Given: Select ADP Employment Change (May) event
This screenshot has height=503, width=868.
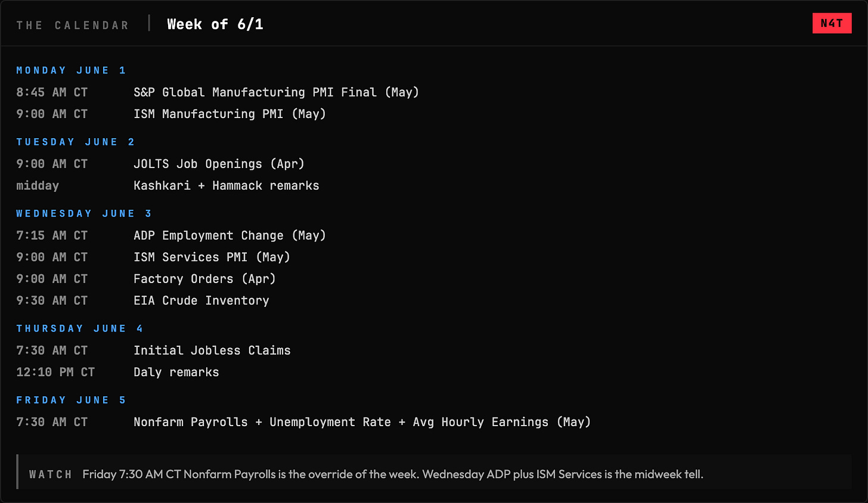Looking at the screenshot, I should [x=230, y=235].
